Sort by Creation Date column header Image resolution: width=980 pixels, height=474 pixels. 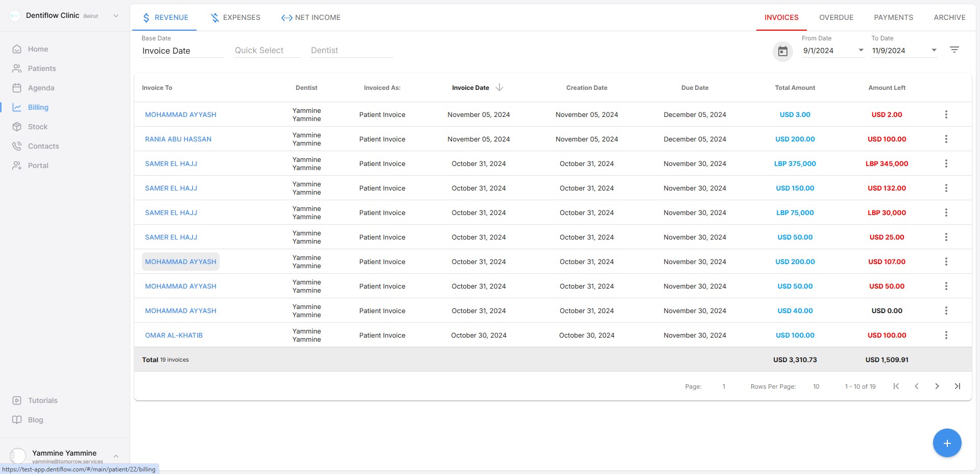point(587,88)
